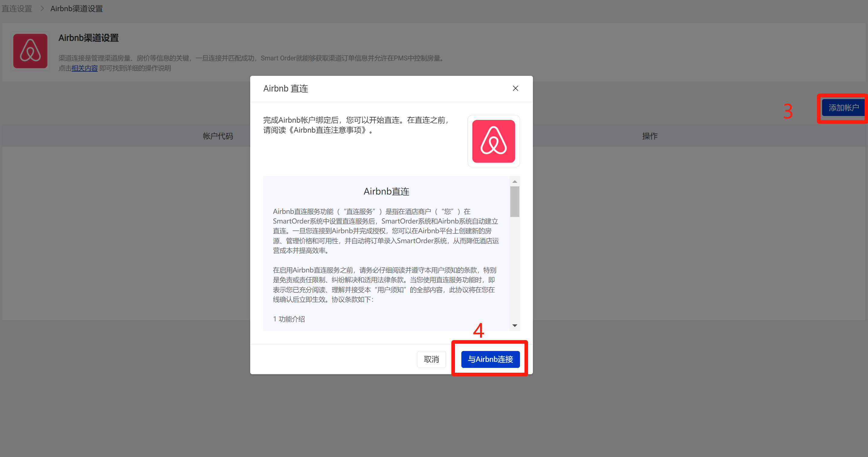Click the 与Airbnb连接 button
868x457 pixels.
[490, 359]
